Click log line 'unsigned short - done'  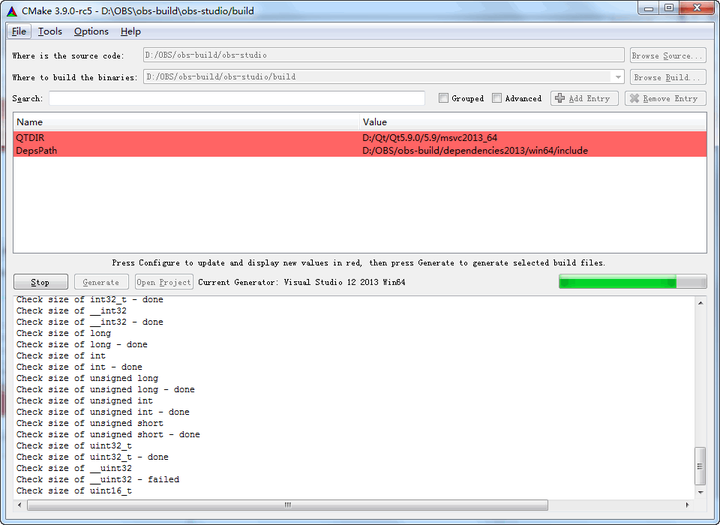[108, 435]
